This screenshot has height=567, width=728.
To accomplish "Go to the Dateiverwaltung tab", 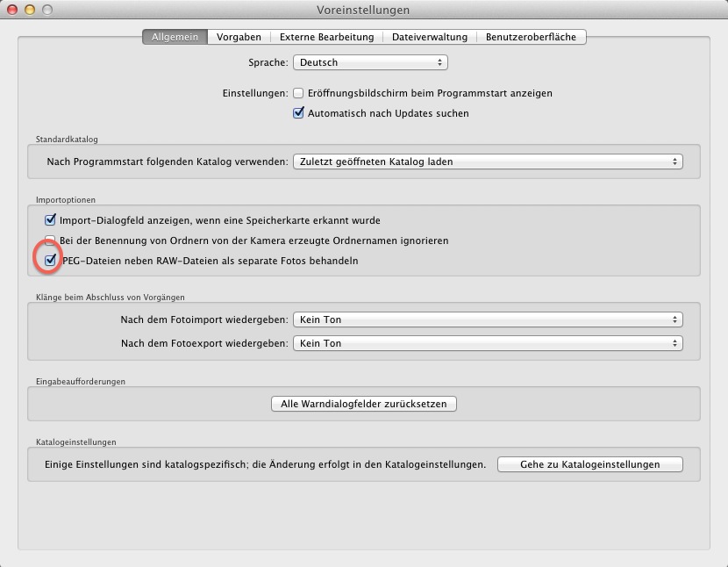I will (430, 37).
